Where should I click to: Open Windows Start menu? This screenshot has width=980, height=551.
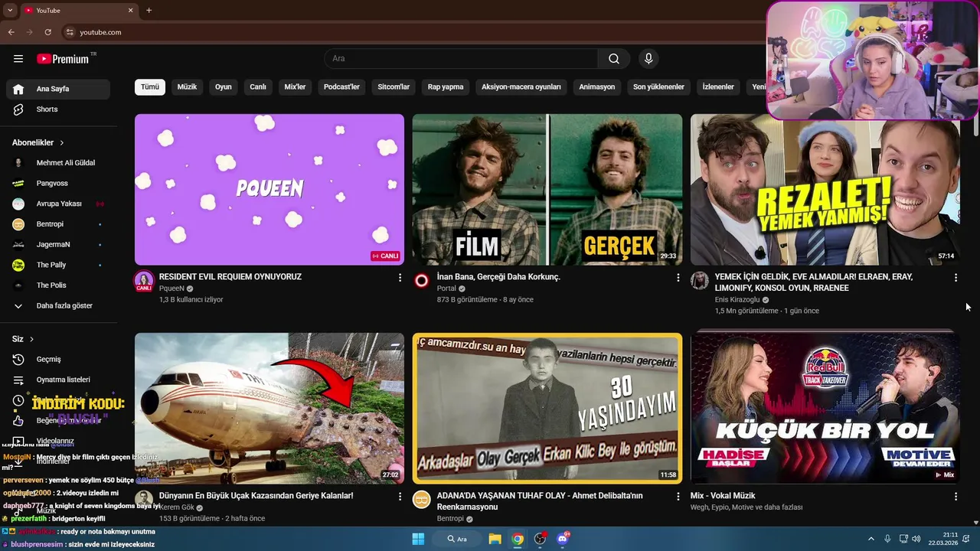418,539
